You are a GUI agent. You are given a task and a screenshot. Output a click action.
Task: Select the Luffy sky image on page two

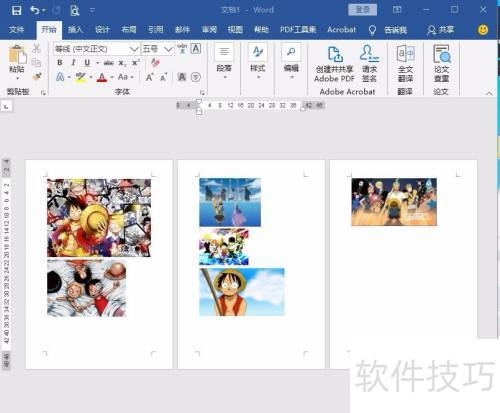[x=242, y=292]
